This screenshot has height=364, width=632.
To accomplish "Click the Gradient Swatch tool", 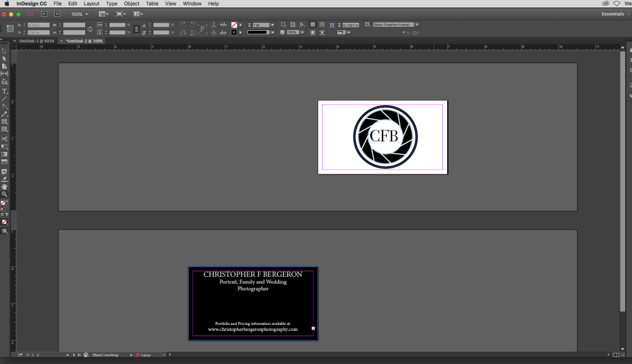I will click(5, 155).
